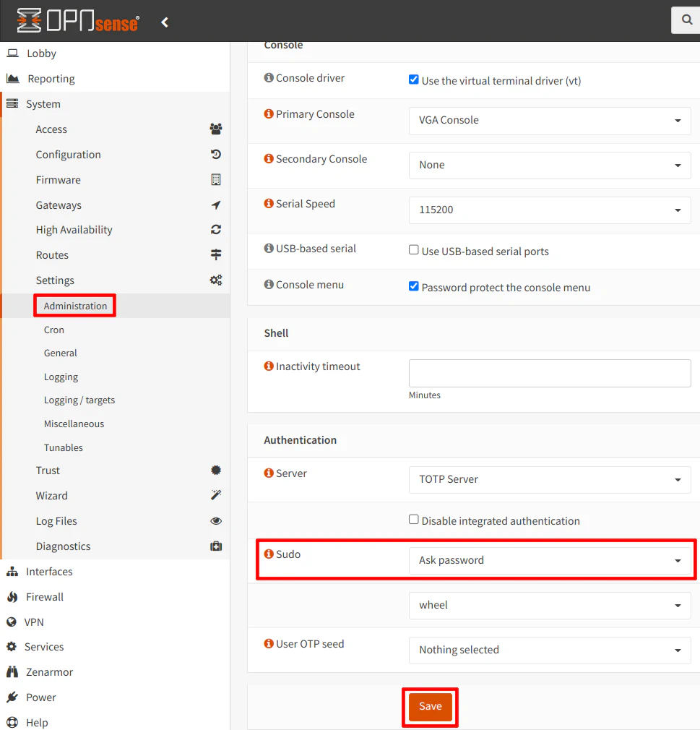Go to the Lobby menu label
Image resolution: width=700 pixels, height=730 pixels.
[41, 53]
